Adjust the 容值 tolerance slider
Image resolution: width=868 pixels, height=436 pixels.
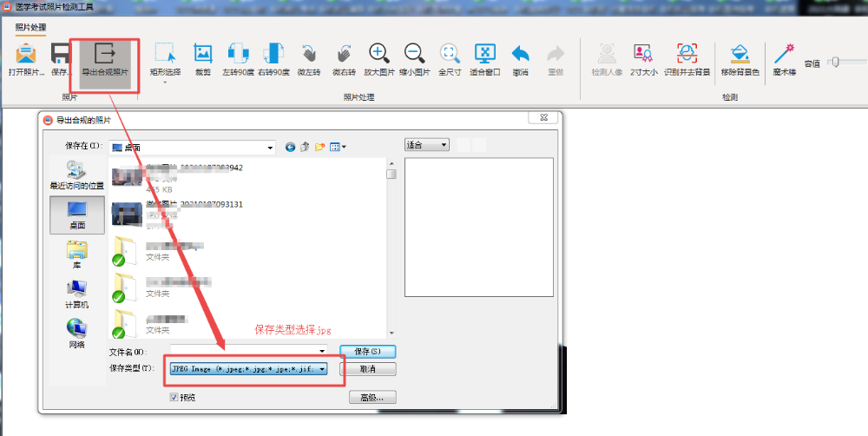(x=835, y=63)
